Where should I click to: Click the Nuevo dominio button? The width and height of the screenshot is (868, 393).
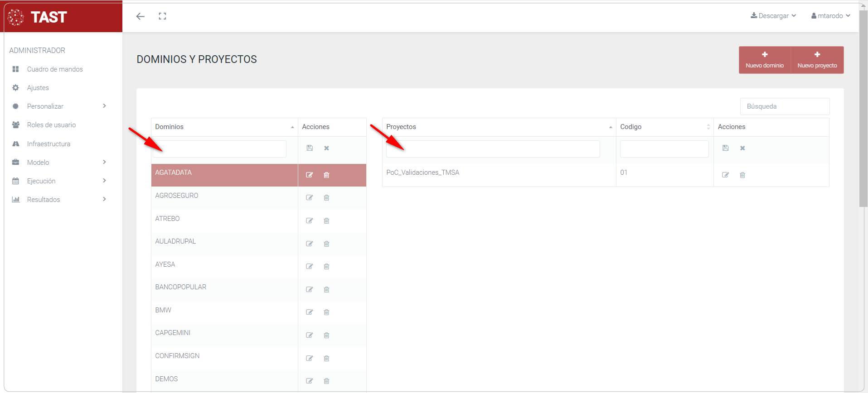tap(765, 60)
